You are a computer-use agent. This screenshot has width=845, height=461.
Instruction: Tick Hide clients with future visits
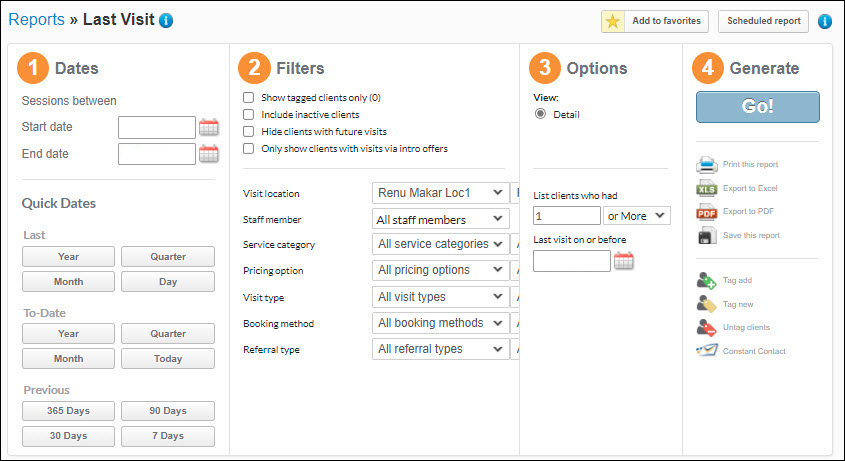click(x=248, y=131)
